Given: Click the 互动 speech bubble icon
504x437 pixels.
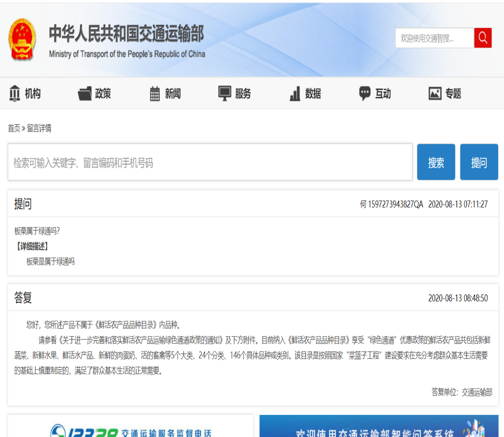Looking at the screenshot, I should 365,94.
